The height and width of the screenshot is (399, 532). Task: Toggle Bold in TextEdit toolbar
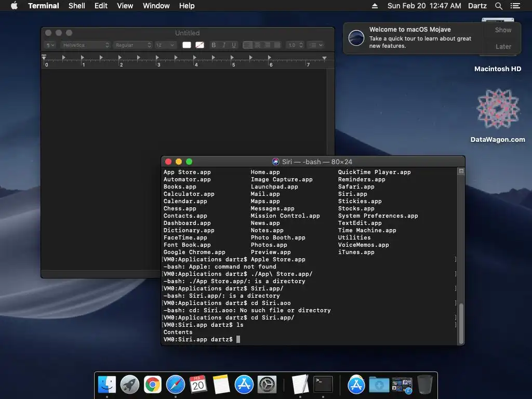coord(214,45)
